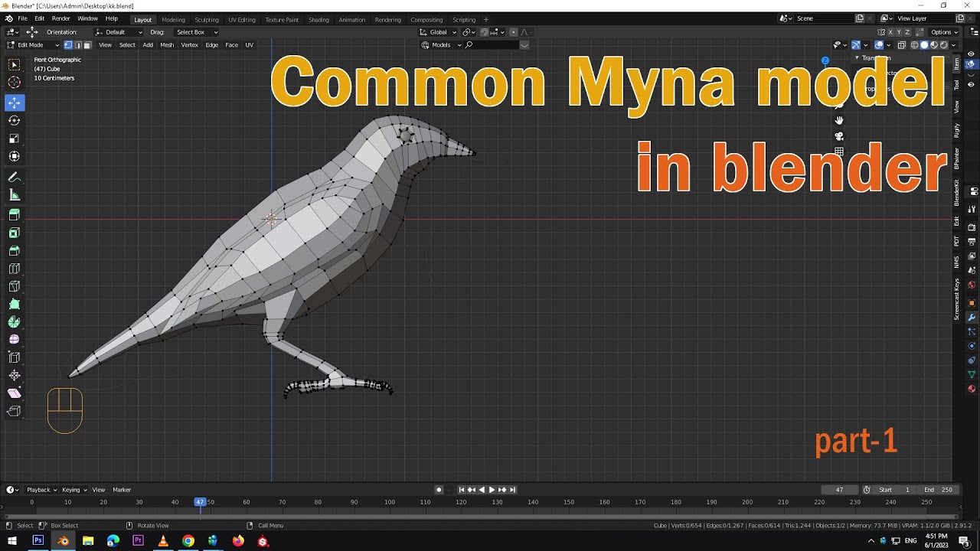
Task: Select the Poly Build tool
Action: pos(14,304)
